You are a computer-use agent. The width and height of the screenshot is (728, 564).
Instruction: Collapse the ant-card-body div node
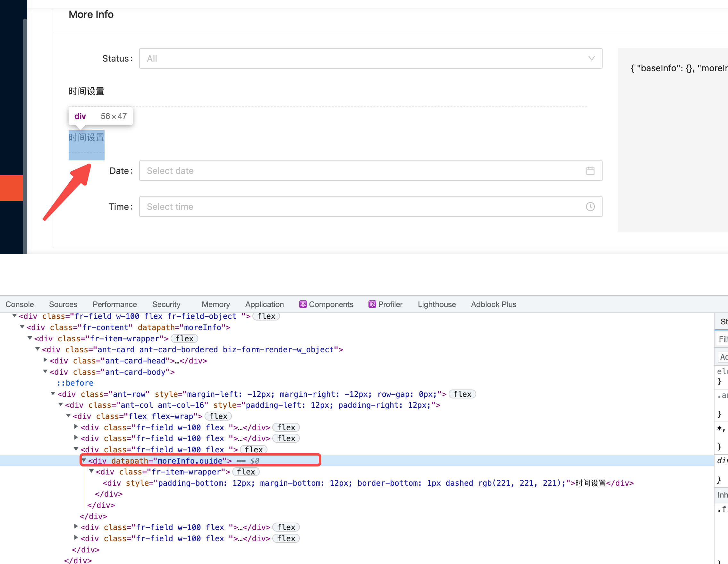point(45,372)
